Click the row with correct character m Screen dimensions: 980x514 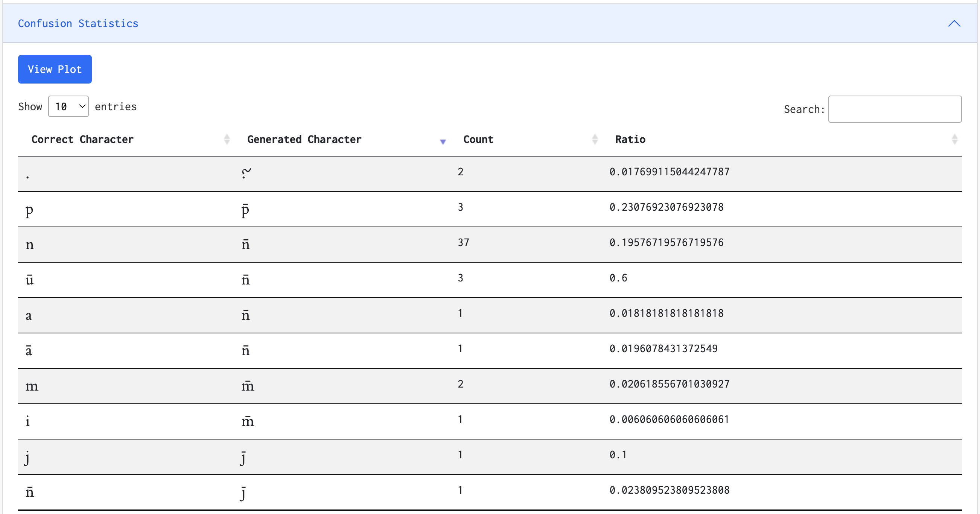pos(32,386)
